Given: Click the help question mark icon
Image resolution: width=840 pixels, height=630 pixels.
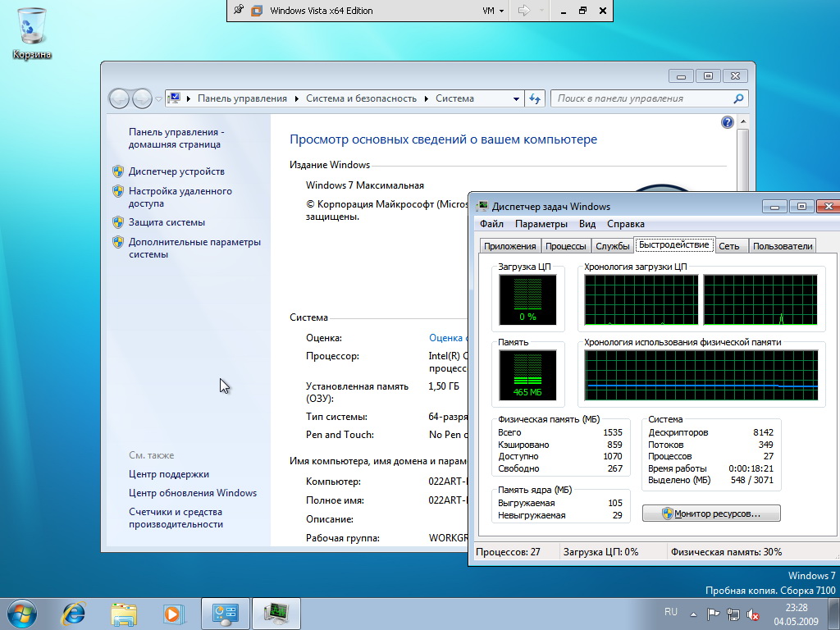Looking at the screenshot, I should [727, 122].
